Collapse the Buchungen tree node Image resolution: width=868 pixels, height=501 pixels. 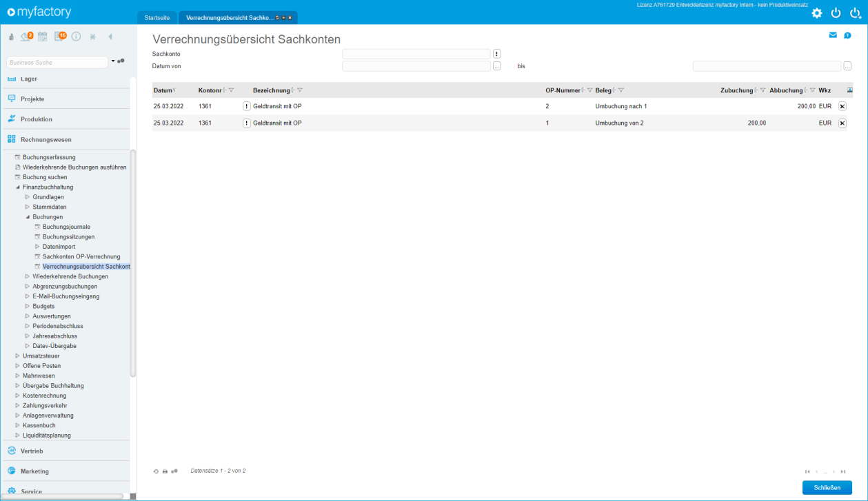[28, 217]
